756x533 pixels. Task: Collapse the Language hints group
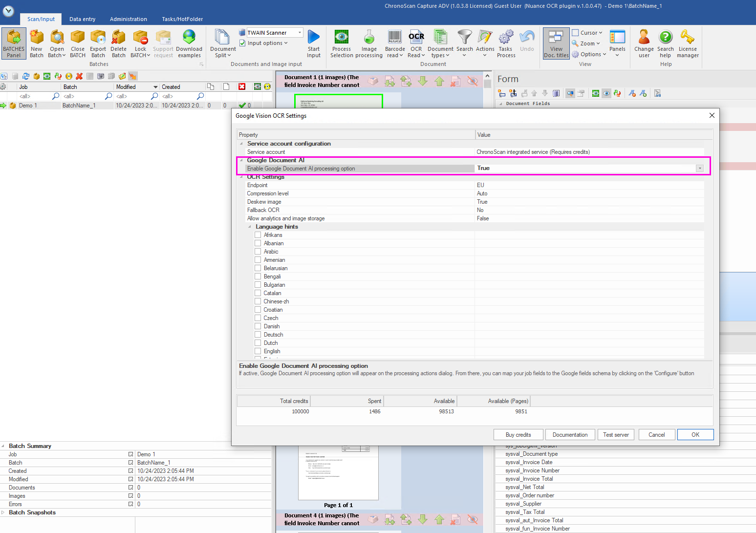tap(250, 227)
